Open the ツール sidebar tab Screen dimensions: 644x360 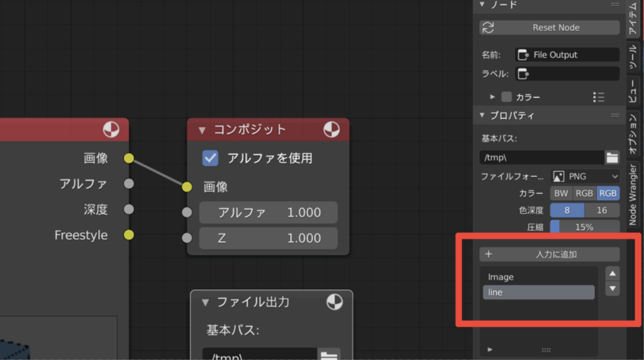pos(633,59)
